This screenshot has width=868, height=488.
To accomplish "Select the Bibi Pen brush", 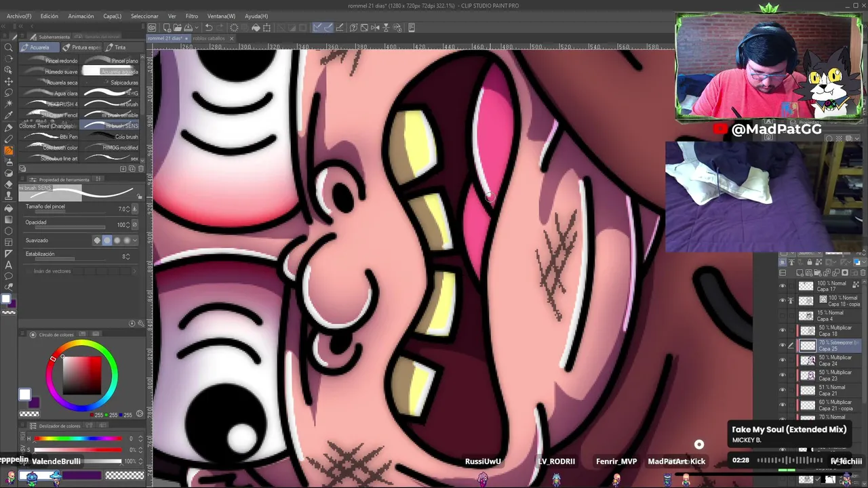I will click(50, 137).
